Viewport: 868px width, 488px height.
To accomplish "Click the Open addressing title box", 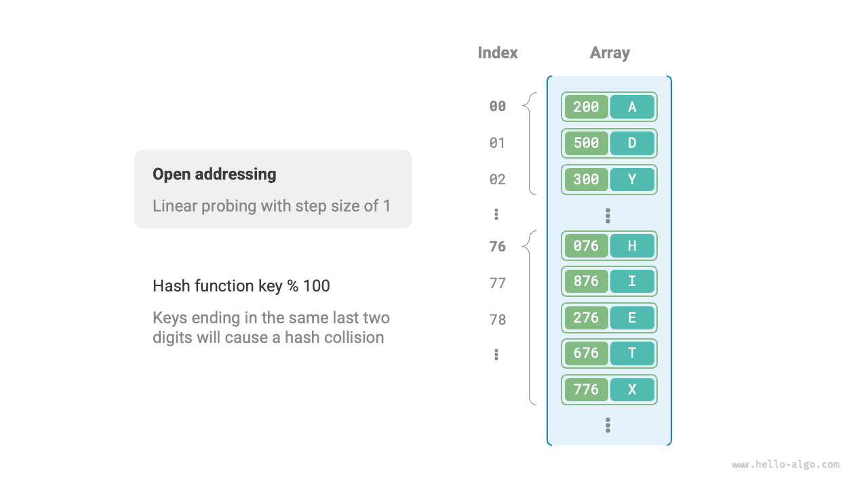I will (273, 188).
